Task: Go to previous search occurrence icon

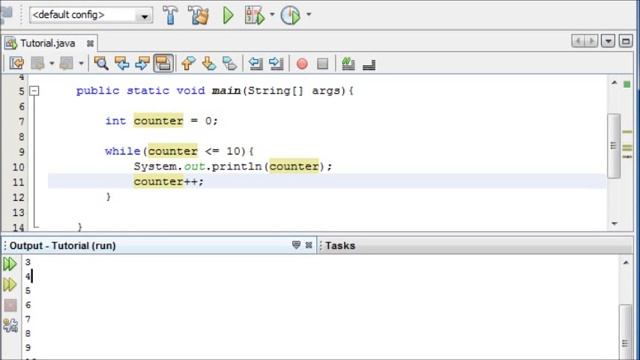Action: pos(122,63)
